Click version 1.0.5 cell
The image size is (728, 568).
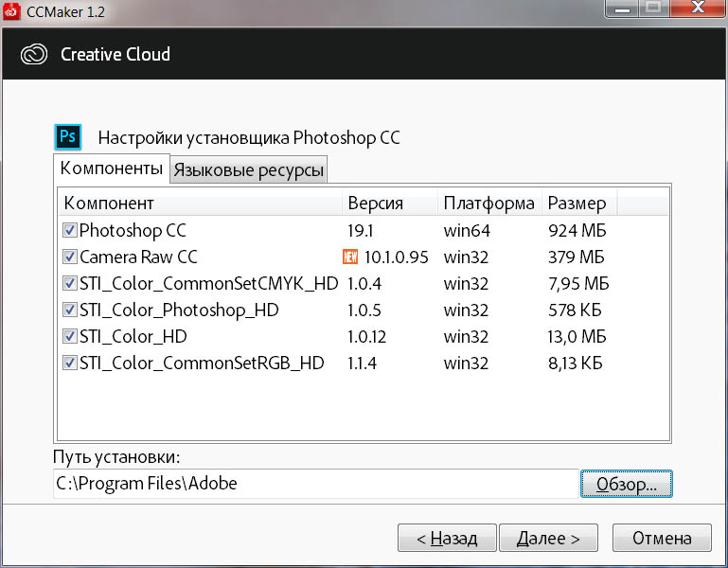pyautogui.click(x=364, y=310)
